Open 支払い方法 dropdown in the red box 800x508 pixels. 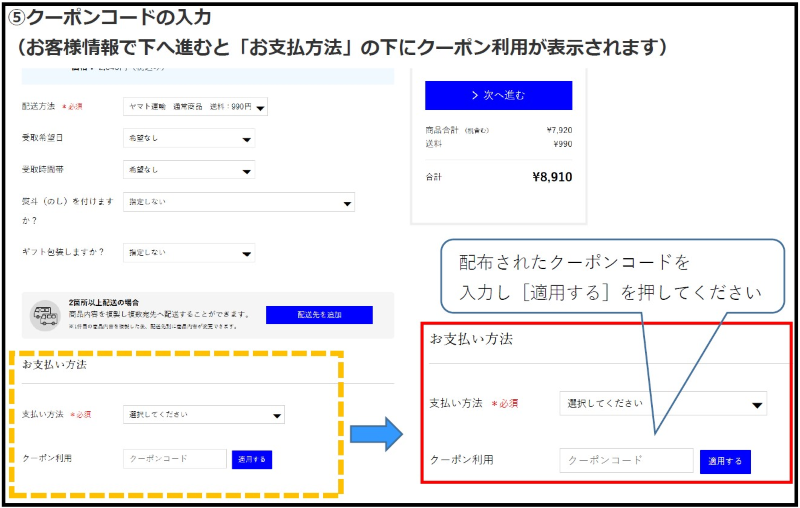tap(662, 403)
